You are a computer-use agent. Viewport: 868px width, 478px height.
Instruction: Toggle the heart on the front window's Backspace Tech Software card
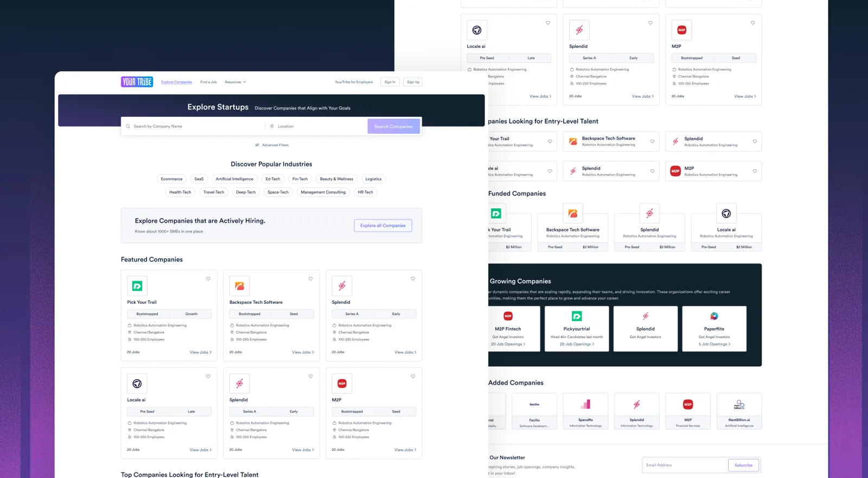[x=311, y=279]
